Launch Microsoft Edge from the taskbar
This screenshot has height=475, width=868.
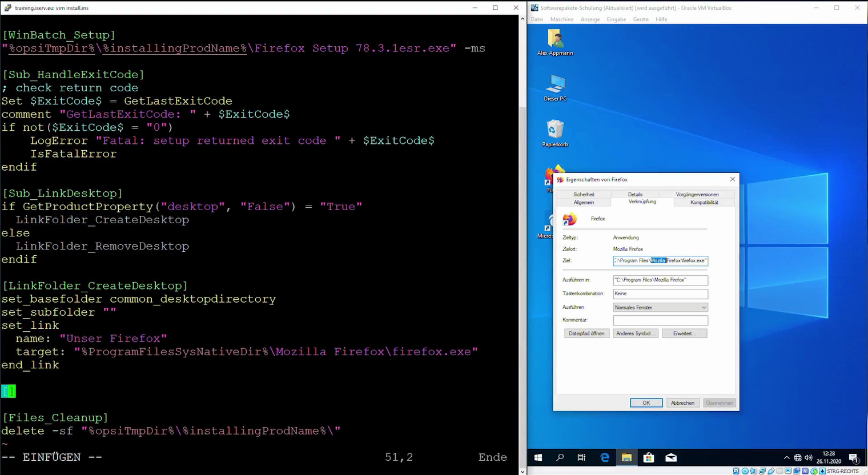(x=605, y=457)
